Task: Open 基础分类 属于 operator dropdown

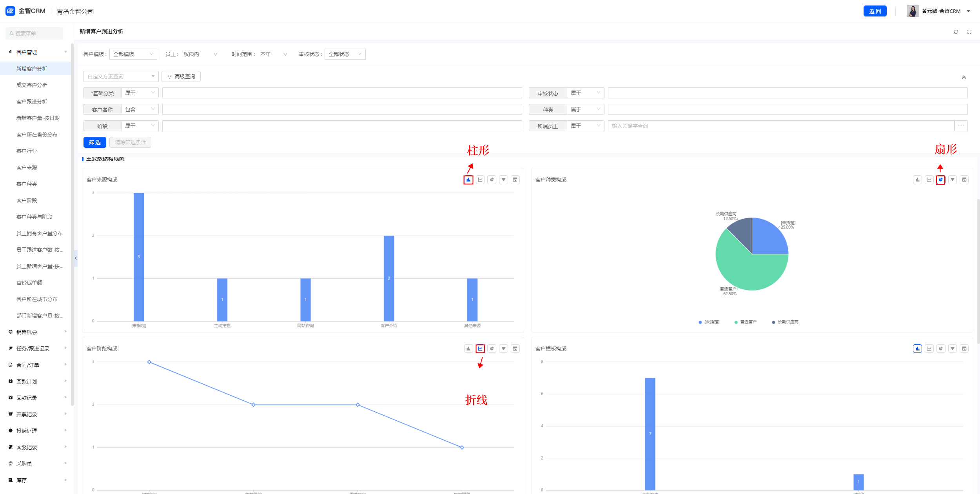Action: 140,93
